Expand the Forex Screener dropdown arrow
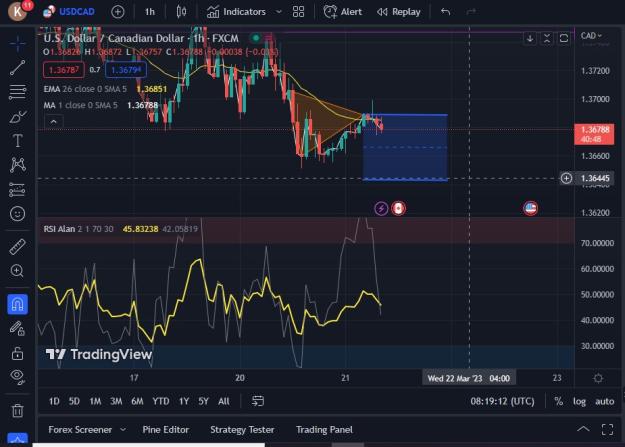 [123, 429]
